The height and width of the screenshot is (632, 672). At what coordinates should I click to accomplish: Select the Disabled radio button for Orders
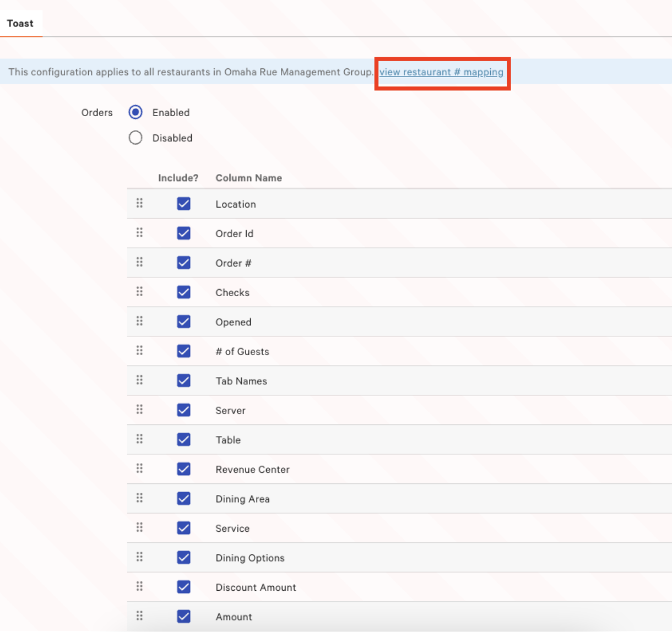click(136, 138)
